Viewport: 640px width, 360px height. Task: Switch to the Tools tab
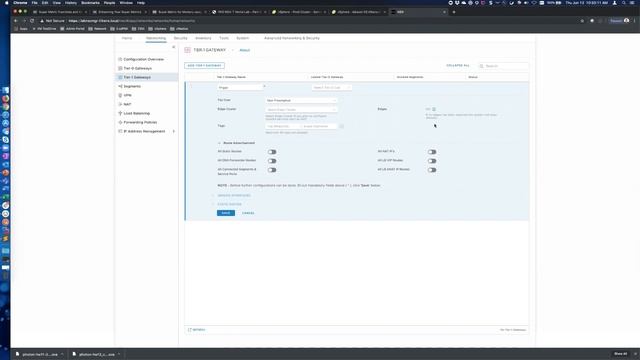[x=224, y=38]
